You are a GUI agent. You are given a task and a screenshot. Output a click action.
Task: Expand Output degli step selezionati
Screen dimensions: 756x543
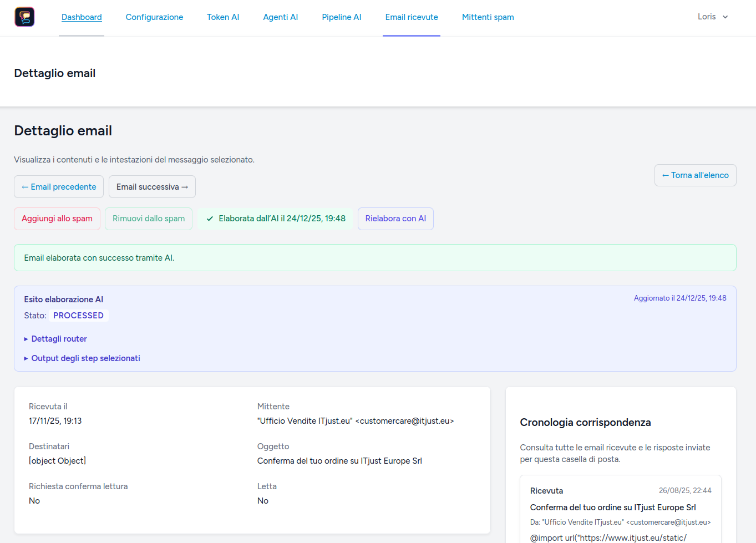pyautogui.click(x=85, y=358)
